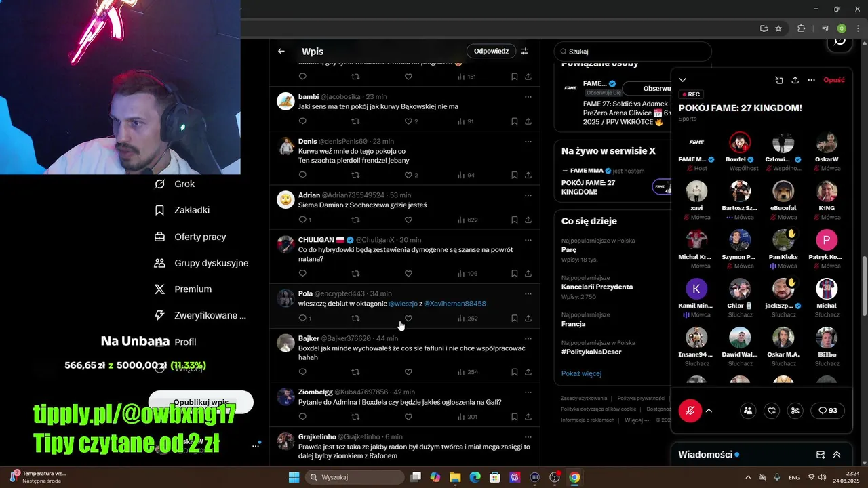The height and width of the screenshot is (488, 868).
Task: Click the Zasady używania footer link
Action: (584, 398)
